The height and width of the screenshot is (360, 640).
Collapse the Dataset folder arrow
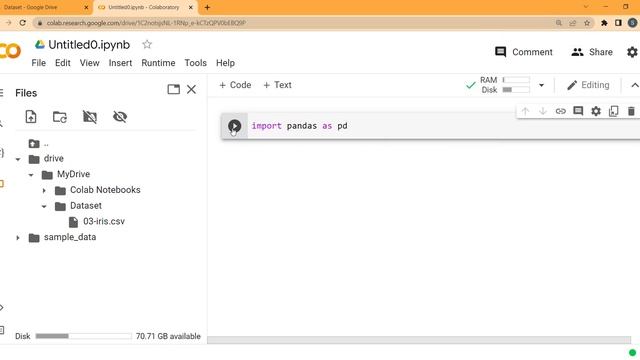[x=44, y=206]
